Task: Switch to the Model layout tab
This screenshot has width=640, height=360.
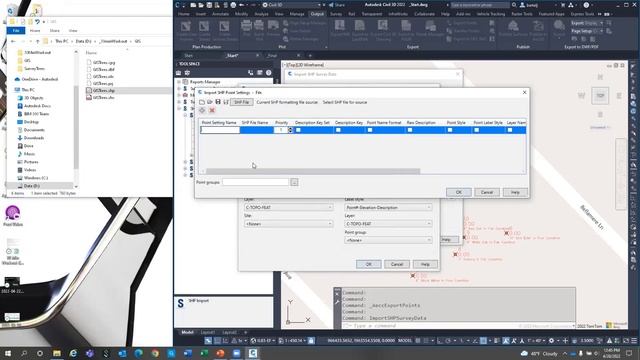Action: click(187, 332)
